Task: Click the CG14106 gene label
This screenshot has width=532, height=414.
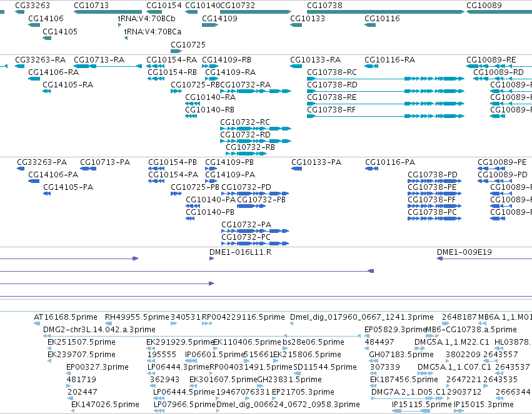Action: point(46,19)
